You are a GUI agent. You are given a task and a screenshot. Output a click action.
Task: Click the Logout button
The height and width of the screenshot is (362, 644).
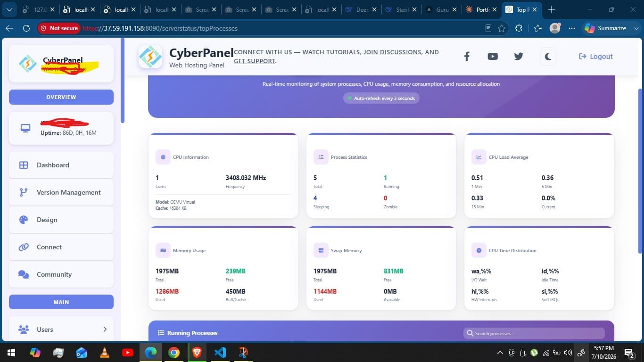point(595,57)
